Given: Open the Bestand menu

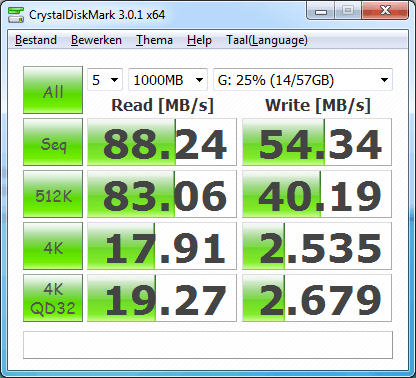Looking at the screenshot, I should tap(36, 40).
